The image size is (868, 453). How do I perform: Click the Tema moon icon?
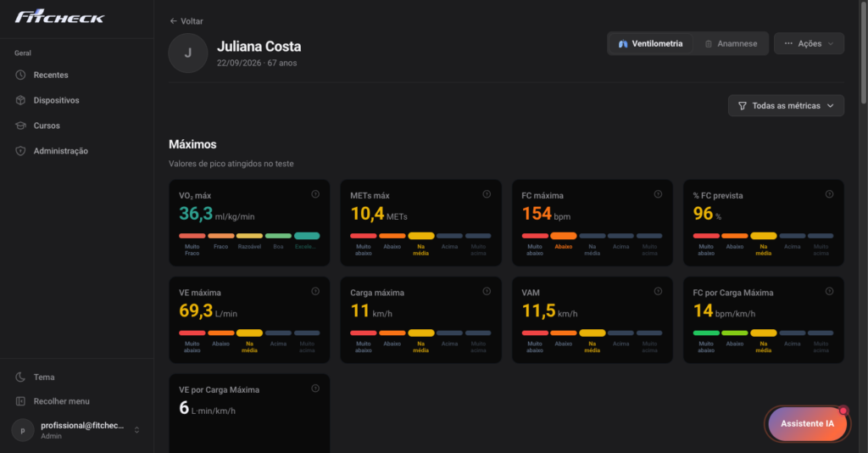click(20, 377)
